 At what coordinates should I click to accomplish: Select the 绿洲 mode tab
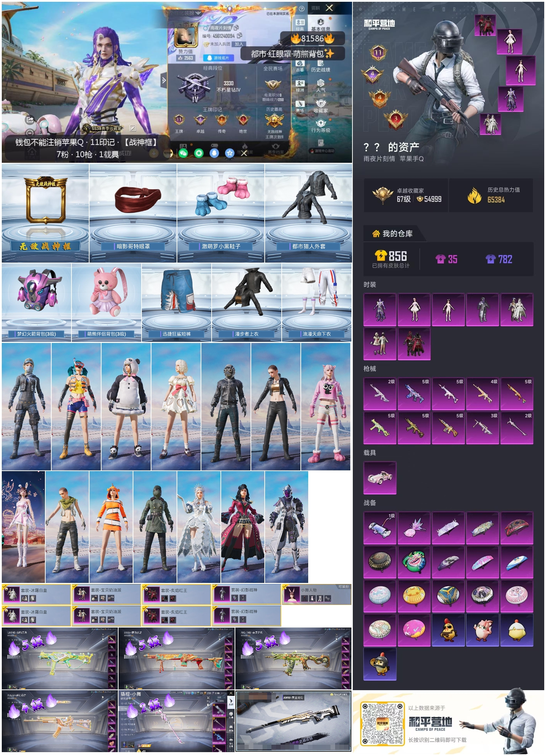pyautogui.click(x=300, y=86)
